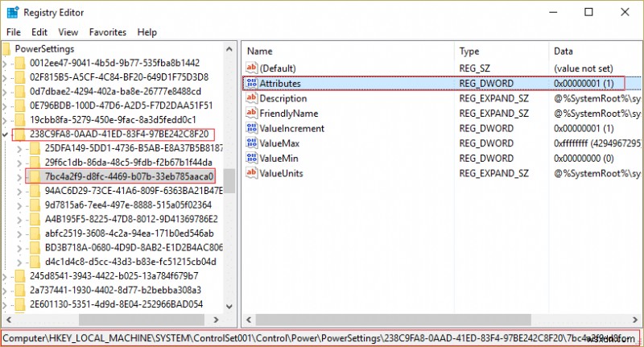
Task: Click folder icon of 29f6c1db-86da subkey
Action: (x=35, y=163)
